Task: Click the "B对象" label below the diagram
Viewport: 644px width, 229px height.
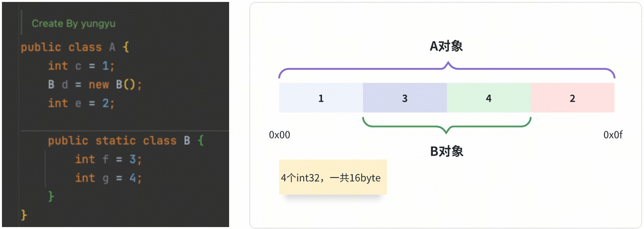Action: click(447, 151)
